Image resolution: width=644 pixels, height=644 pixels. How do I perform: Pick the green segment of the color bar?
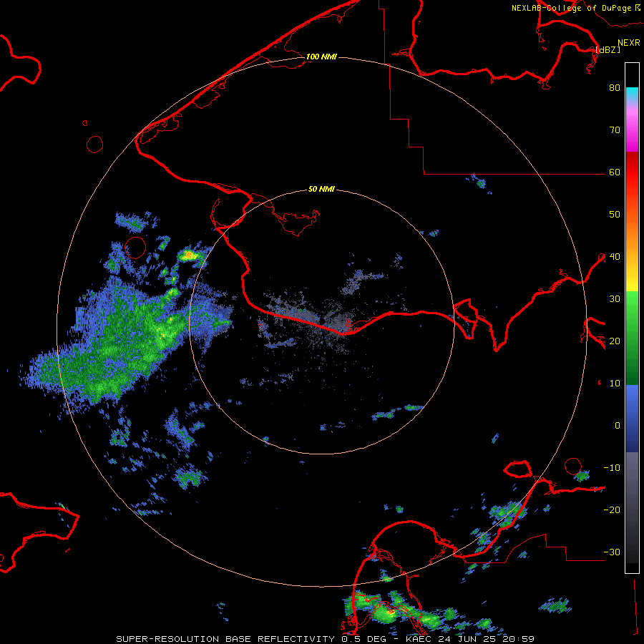tap(632, 338)
